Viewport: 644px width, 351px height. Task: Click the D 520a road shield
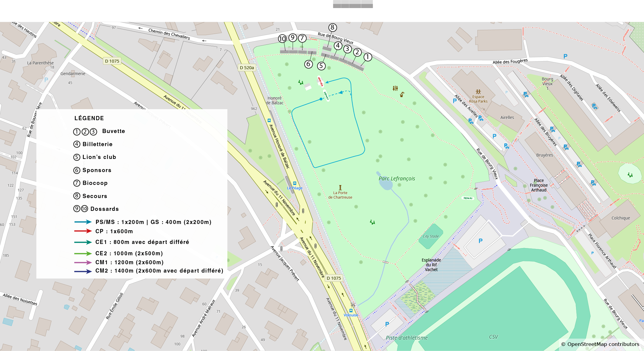pyautogui.click(x=247, y=68)
